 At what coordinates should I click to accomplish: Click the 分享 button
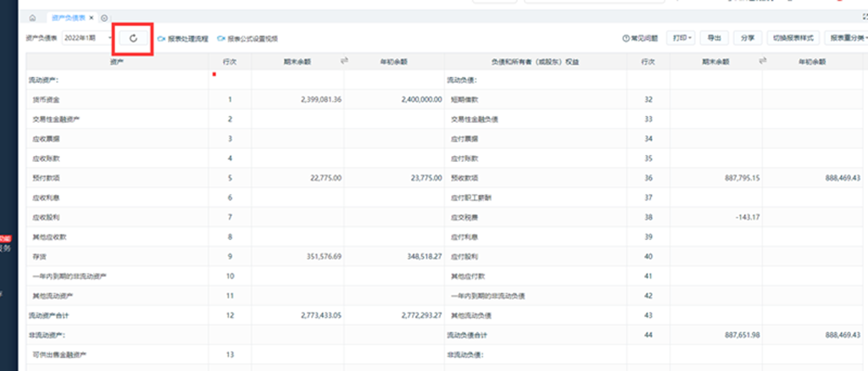pos(748,38)
